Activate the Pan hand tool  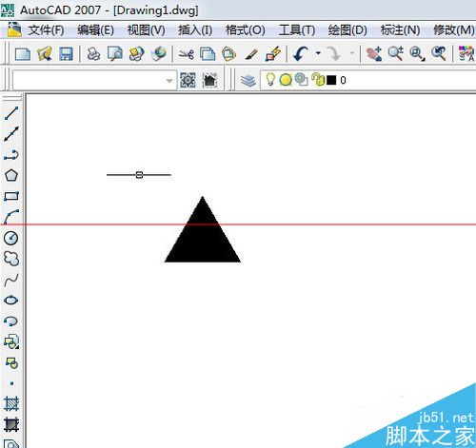tap(374, 53)
